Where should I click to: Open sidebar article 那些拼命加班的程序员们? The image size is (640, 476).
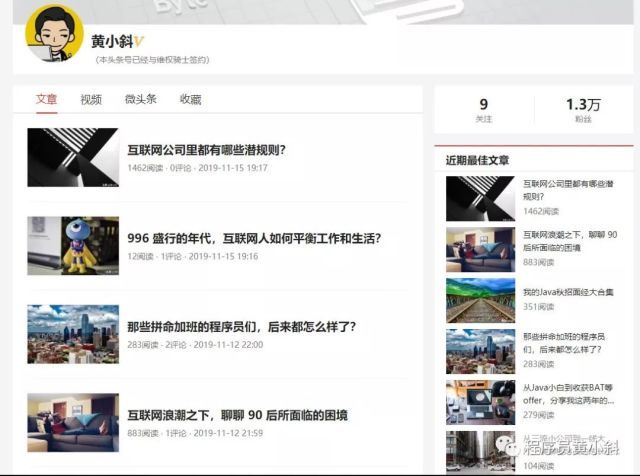pyautogui.click(x=564, y=343)
